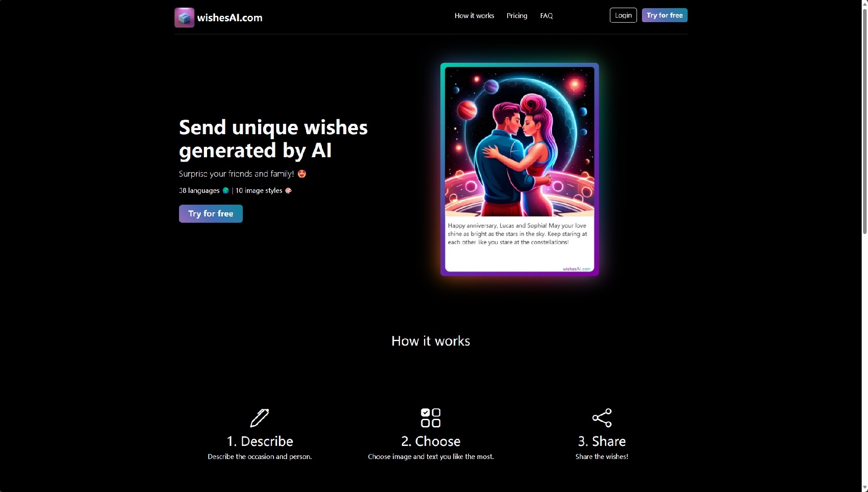The image size is (868, 492).
Task: Click the pencil Describe icon
Action: [259, 418]
